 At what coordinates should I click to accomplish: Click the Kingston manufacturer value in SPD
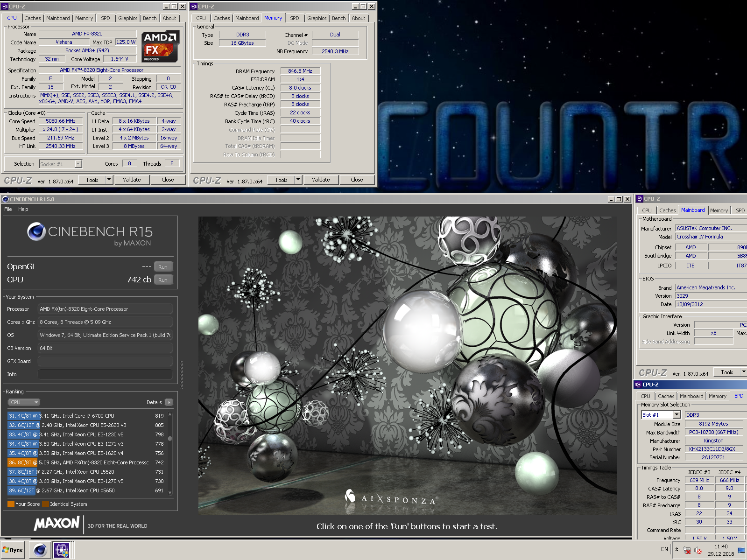pos(714,441)
